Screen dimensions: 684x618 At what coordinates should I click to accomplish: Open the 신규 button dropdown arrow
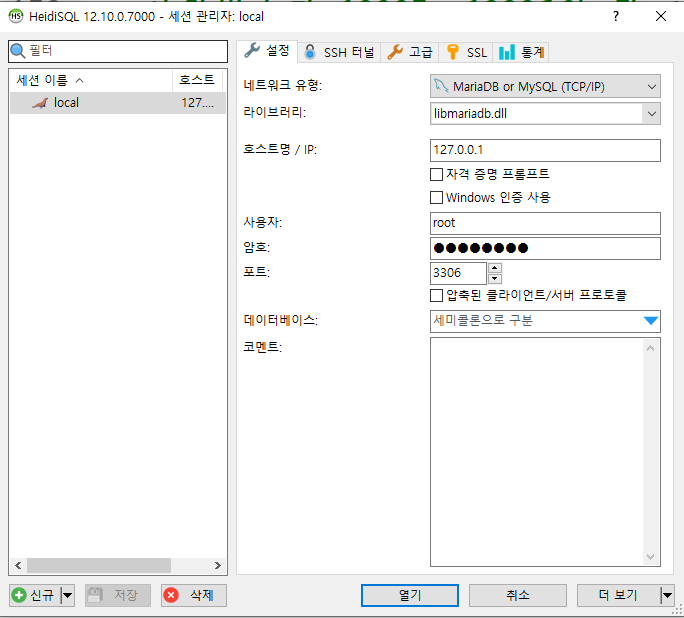pyautogui.click(x=67, y=595)
